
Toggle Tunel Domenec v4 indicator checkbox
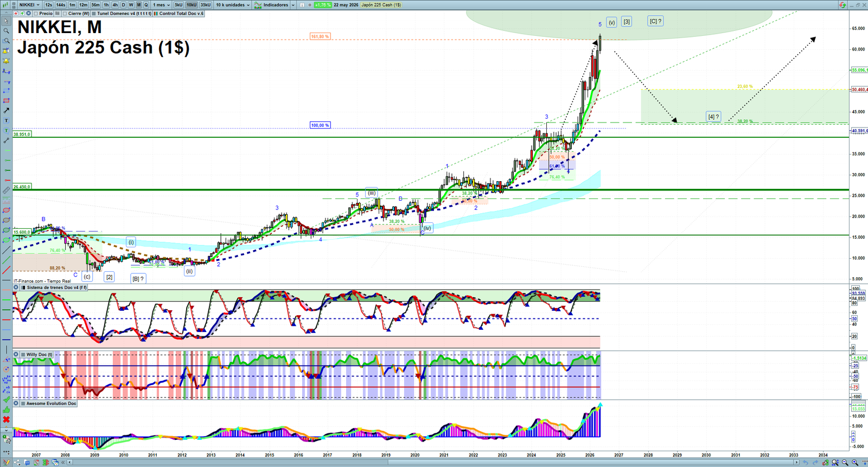(94, 14)
